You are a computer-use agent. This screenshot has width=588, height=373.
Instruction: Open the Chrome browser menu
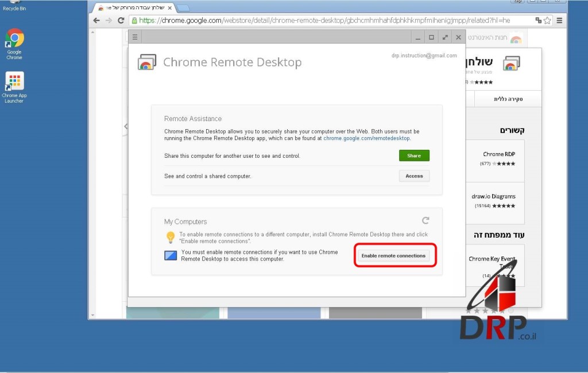tap(559, 20)
